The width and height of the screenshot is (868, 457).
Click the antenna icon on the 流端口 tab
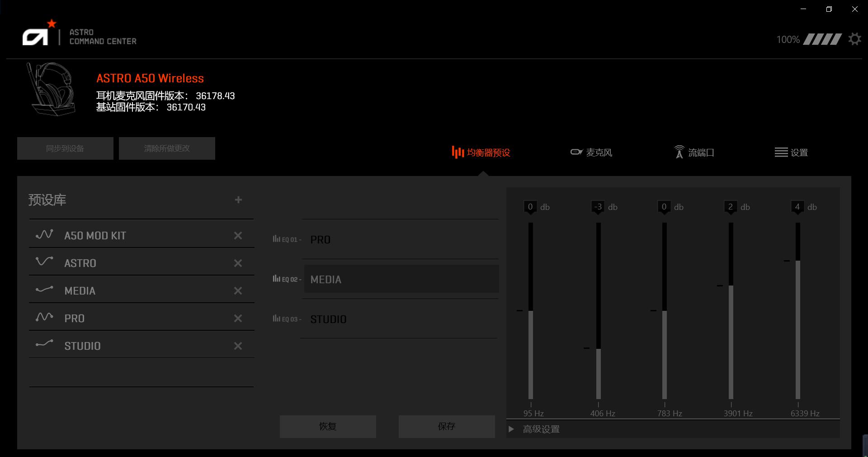[x=679, y=152]
